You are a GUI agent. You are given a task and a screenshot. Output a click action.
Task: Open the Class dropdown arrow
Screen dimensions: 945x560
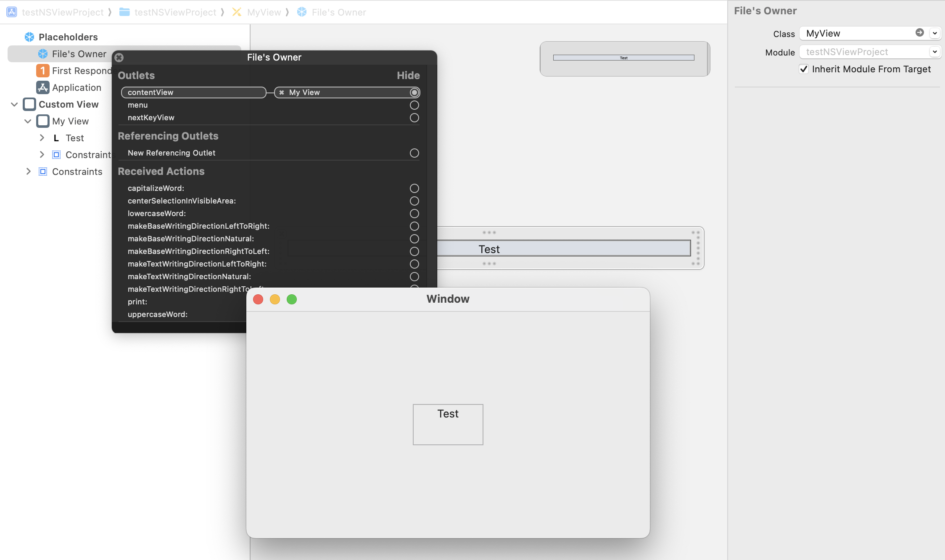point(935,33)
